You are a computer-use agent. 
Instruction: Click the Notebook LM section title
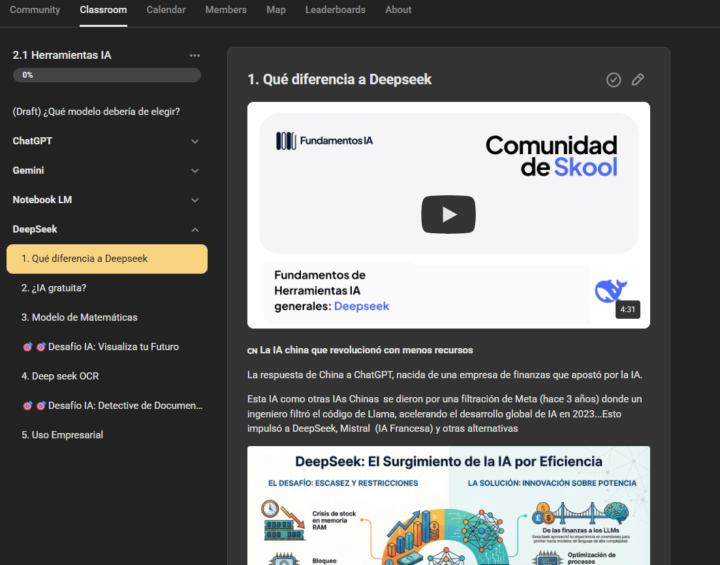tap(42, 200)
